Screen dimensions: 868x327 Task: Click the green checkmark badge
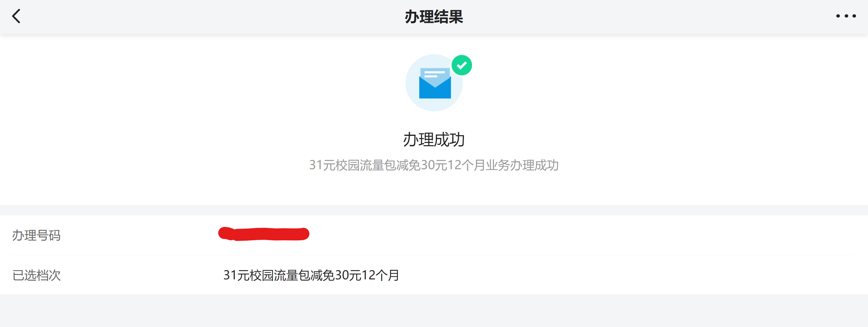click(462, 65)
